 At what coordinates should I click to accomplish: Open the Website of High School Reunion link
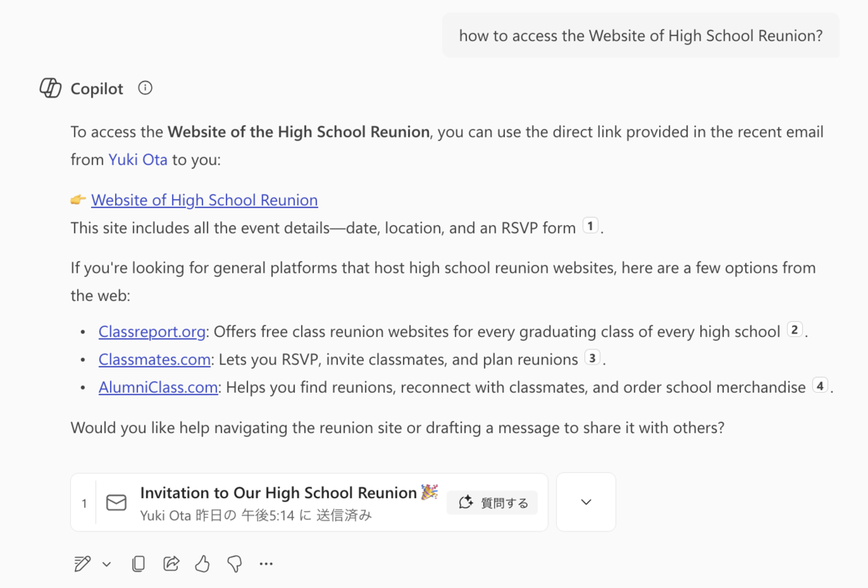pyautogui.click(x=205, y=200)
